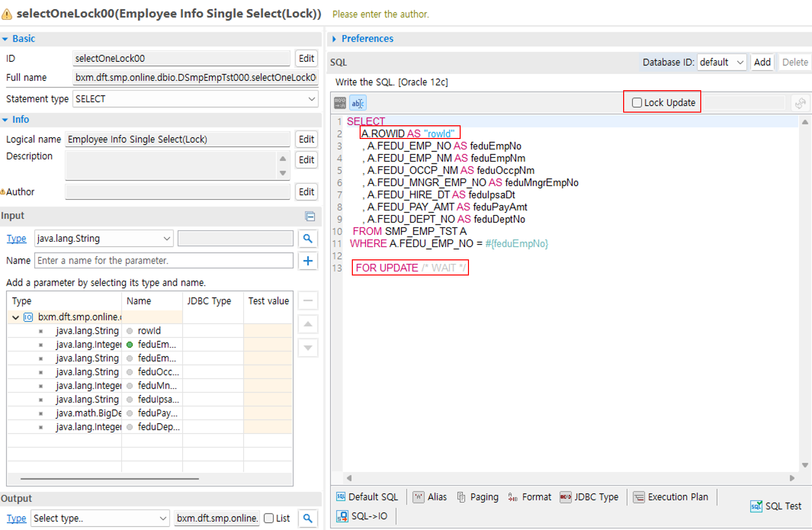812x530 pixels.
Task: Collapse the bxm.dft.smp.online tree node
Action: click(16, 317)
